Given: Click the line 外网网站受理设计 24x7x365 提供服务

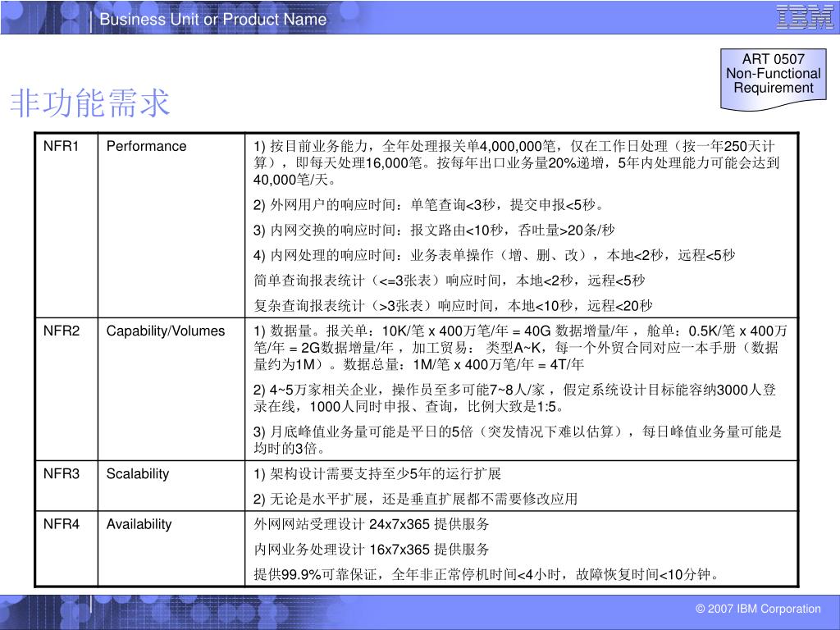Looking at the screenshot, I should tap(372, 524).
